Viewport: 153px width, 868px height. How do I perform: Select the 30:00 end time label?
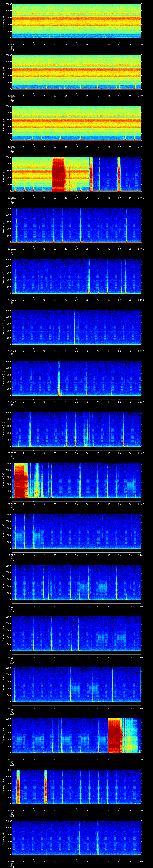click(x=141, y=402)
